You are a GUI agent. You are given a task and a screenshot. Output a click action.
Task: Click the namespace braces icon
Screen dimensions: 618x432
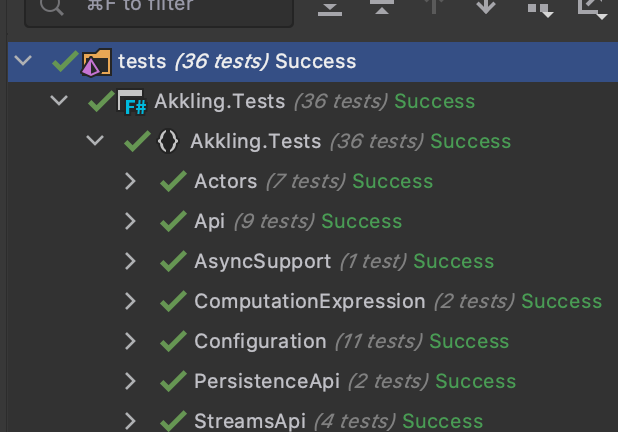coord(168,141)
